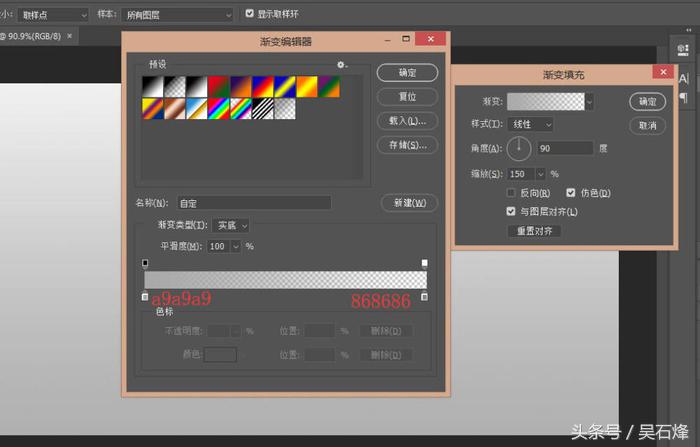Select the blue, yellow, blue gradient preset

click(285, 87)
